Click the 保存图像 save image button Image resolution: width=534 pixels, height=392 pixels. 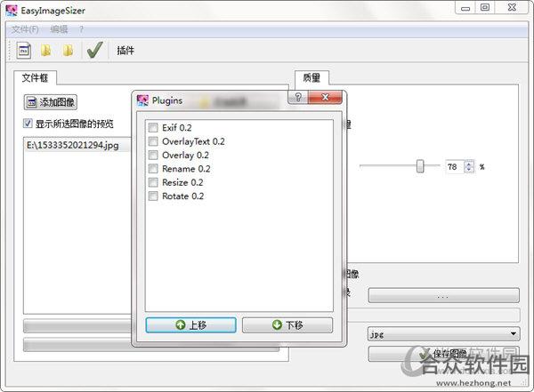pos(444,354)
